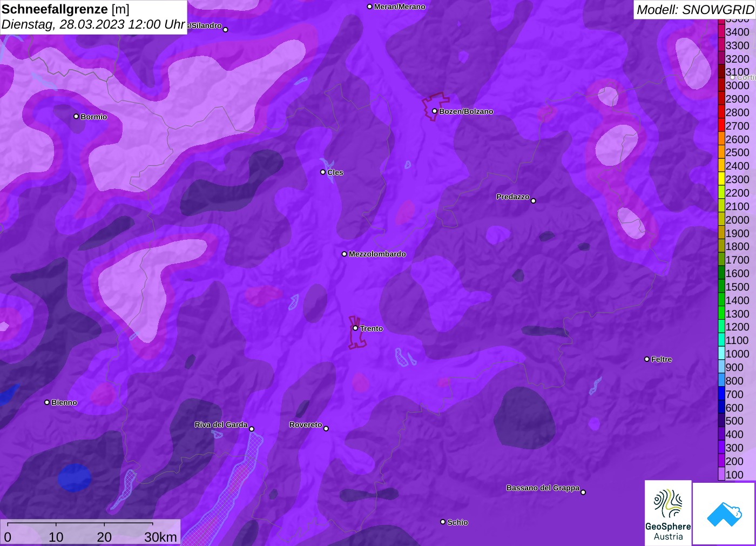Click the Bormio location marker

(x=76, y=117)
